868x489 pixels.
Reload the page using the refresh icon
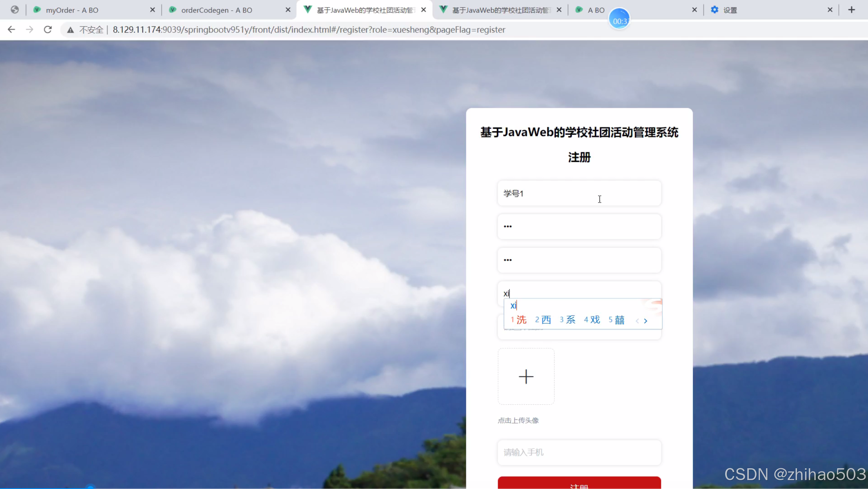point(47,30)
